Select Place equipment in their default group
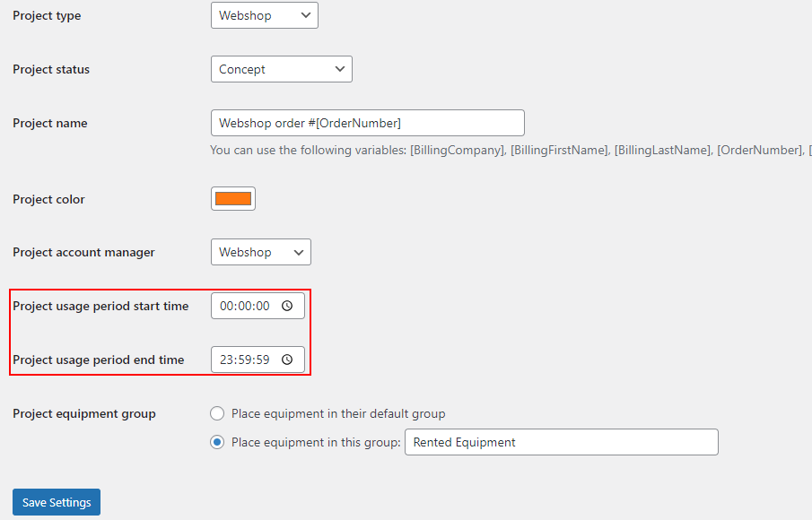 pos(217,413)
